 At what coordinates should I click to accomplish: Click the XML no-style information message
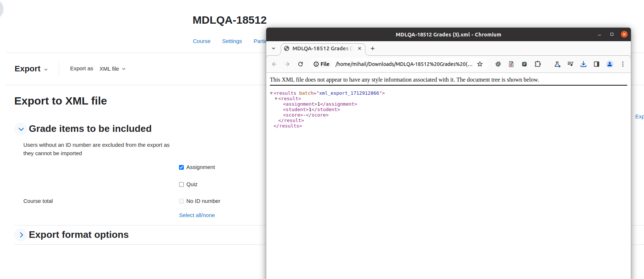tap(404, 80)
